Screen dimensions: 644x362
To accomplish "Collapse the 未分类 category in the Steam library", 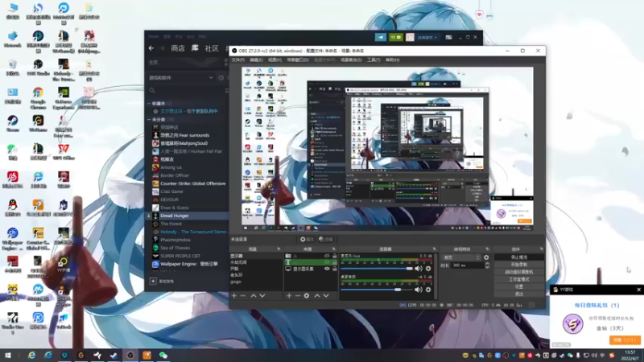I will point(149,119).
